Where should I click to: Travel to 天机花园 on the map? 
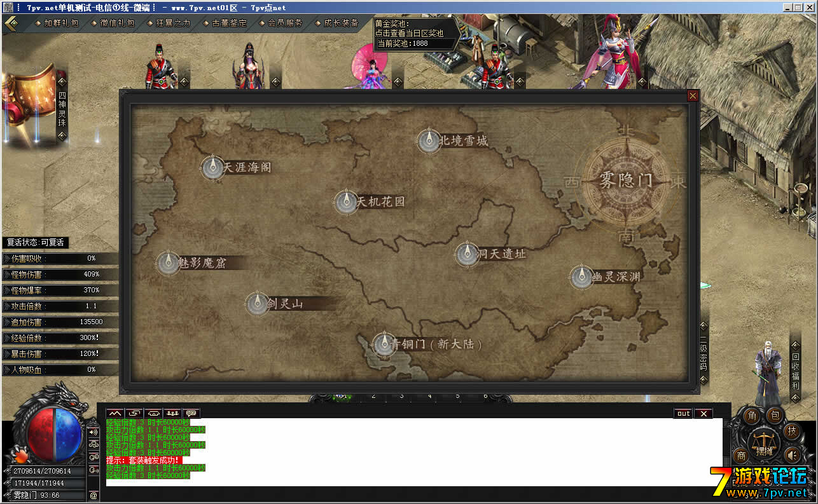370,201
